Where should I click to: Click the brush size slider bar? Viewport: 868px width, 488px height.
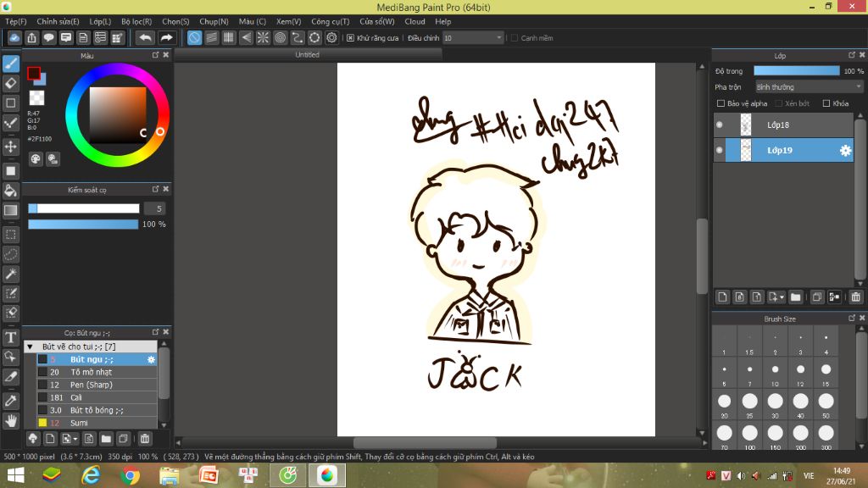pyautogui.click(x=84, y=208)
